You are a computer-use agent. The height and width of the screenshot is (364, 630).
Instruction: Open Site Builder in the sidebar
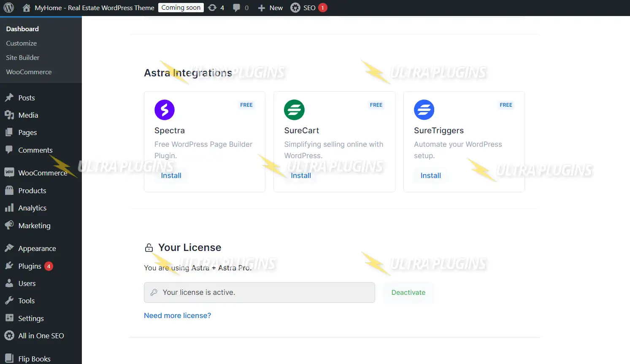[23, 57]
